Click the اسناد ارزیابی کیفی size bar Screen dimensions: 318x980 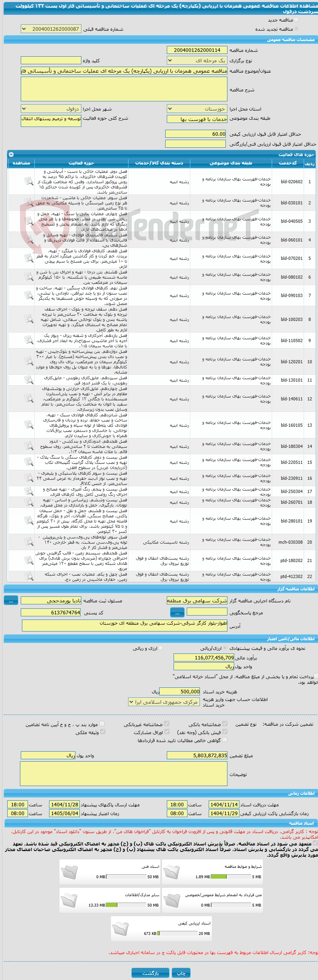tap(178, 933)
